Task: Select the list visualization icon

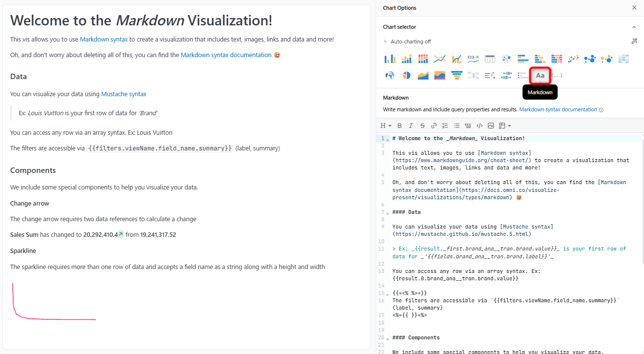Action: [x=523, y=76]
